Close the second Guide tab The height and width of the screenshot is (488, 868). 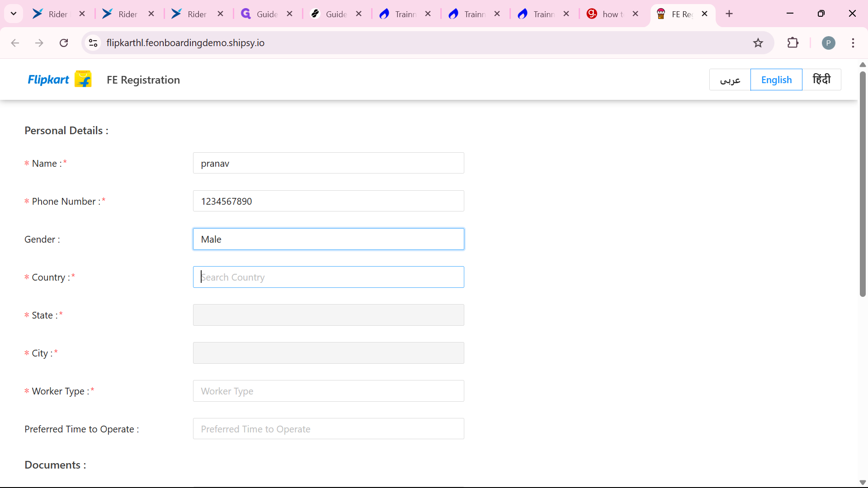359,14
